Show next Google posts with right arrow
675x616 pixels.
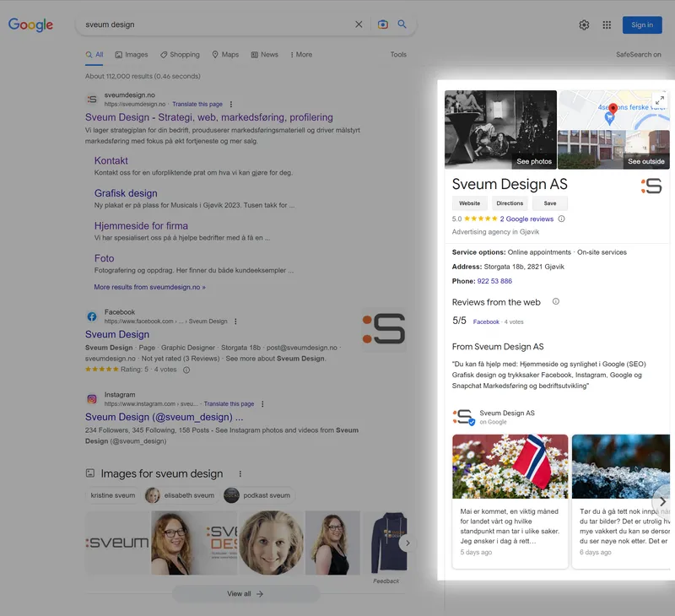click(662, 502)
